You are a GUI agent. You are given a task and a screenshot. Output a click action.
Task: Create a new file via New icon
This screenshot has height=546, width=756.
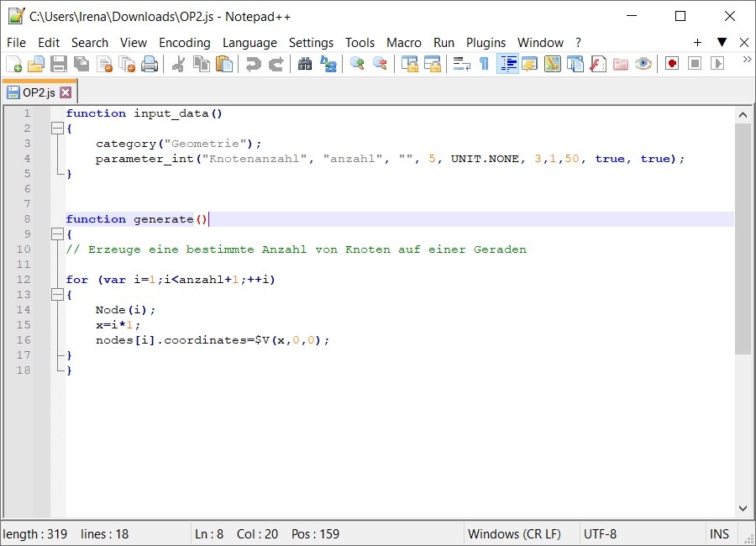[14, 64]
